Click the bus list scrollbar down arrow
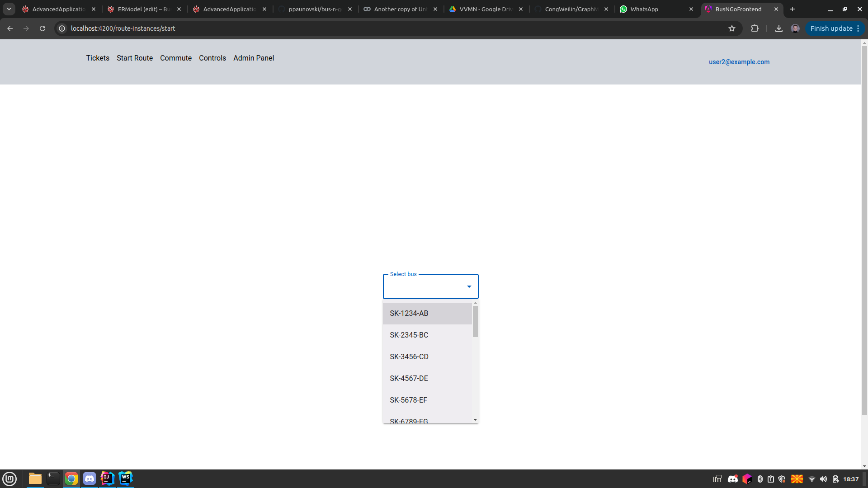 pyautogui.click(x=475, y=420)
